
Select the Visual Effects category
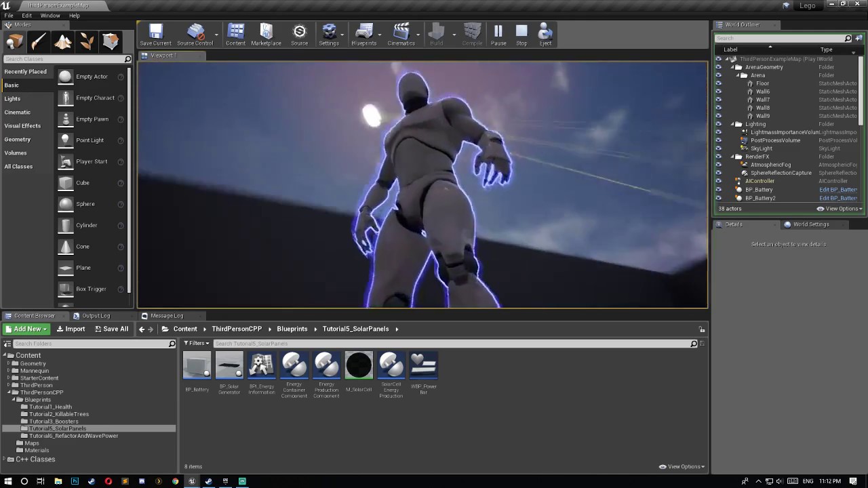[22, 126]
